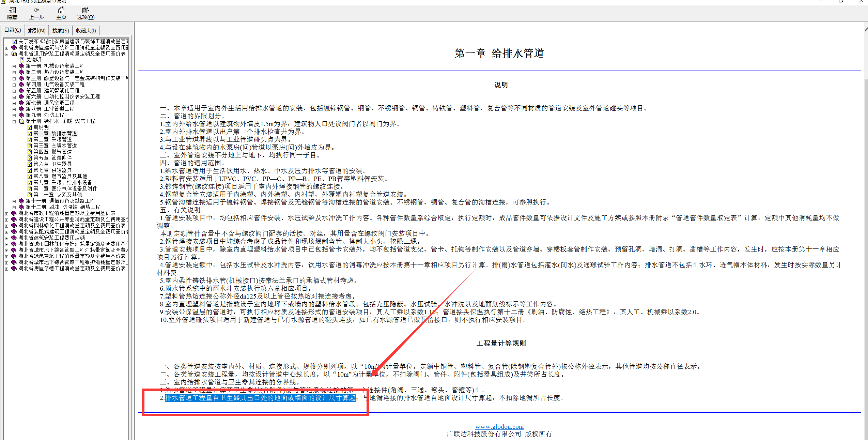This screenshot has height=440, width=868.
Task: Open the 主页 (Home) toolbar icon
Action: coord(61,13)
